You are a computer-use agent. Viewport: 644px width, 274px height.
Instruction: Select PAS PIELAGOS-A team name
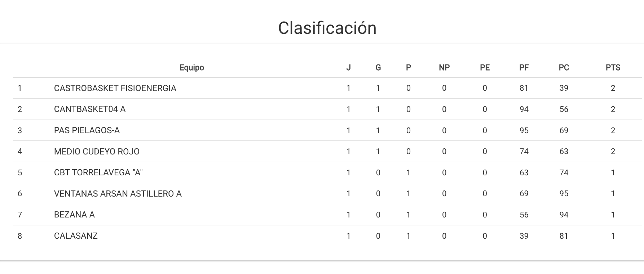[87, 130]
